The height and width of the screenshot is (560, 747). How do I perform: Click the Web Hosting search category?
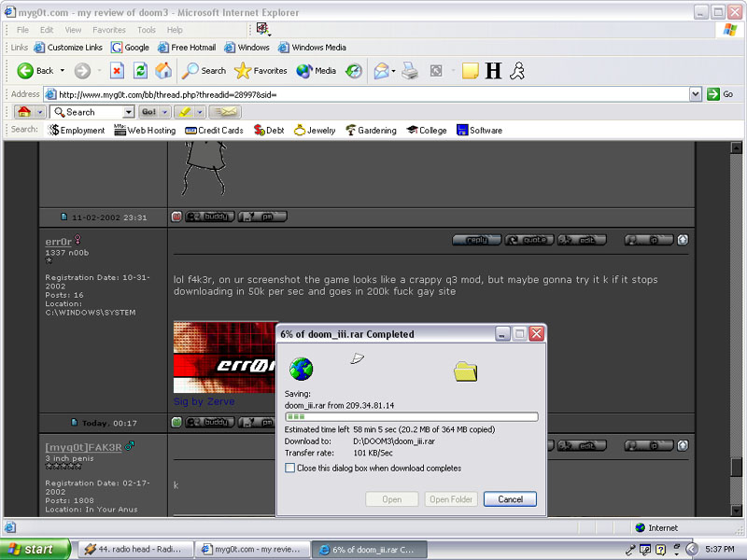tap(145, 130)
